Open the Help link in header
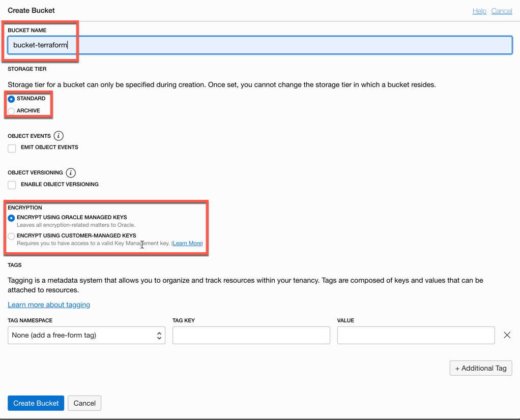The width and height of the screenshot is (520, 420). (x=479, y=11)
